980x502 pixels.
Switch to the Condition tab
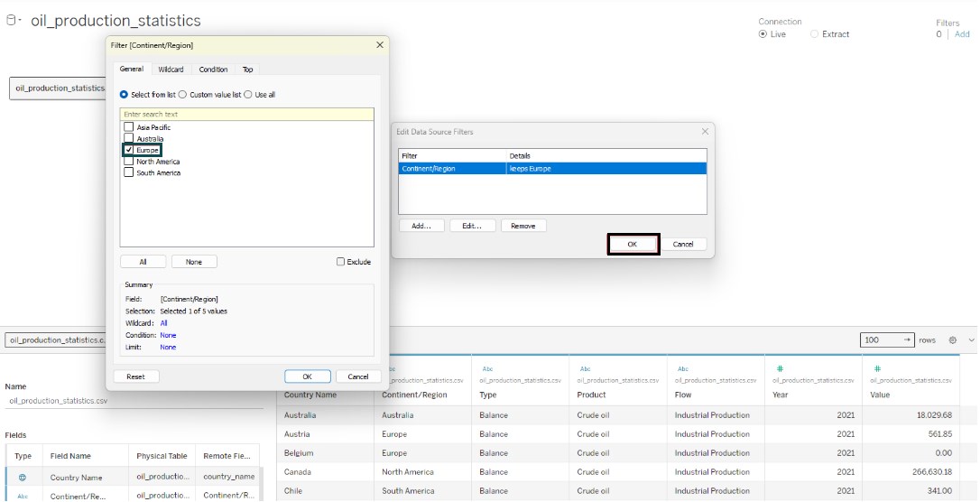pos(213,70)
